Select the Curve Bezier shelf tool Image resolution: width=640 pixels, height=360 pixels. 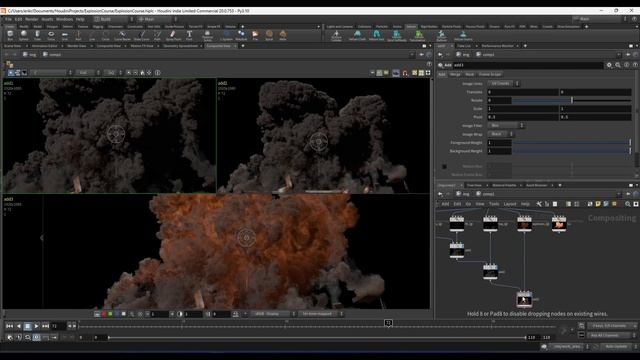coord(122,35)
